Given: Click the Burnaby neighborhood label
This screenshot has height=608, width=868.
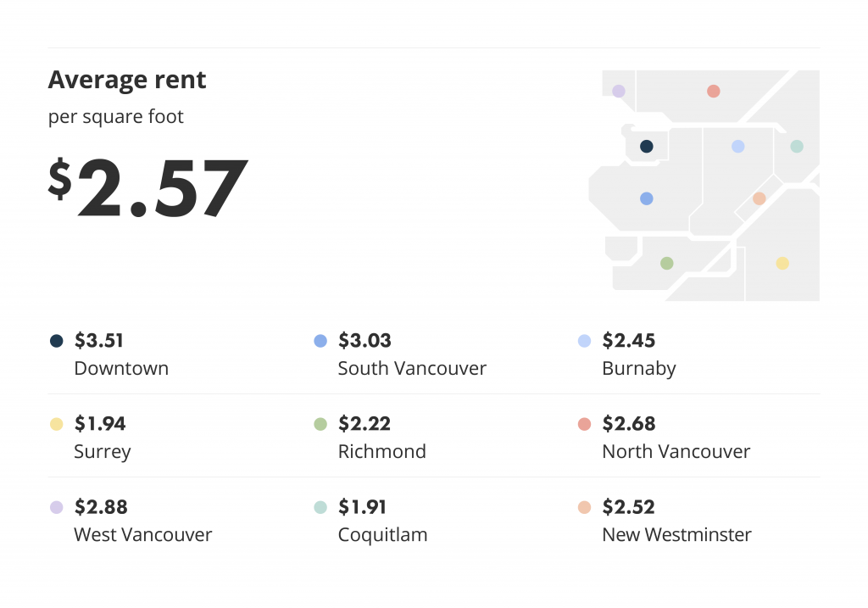Looking at the screenshot, I should click(639, 369).
